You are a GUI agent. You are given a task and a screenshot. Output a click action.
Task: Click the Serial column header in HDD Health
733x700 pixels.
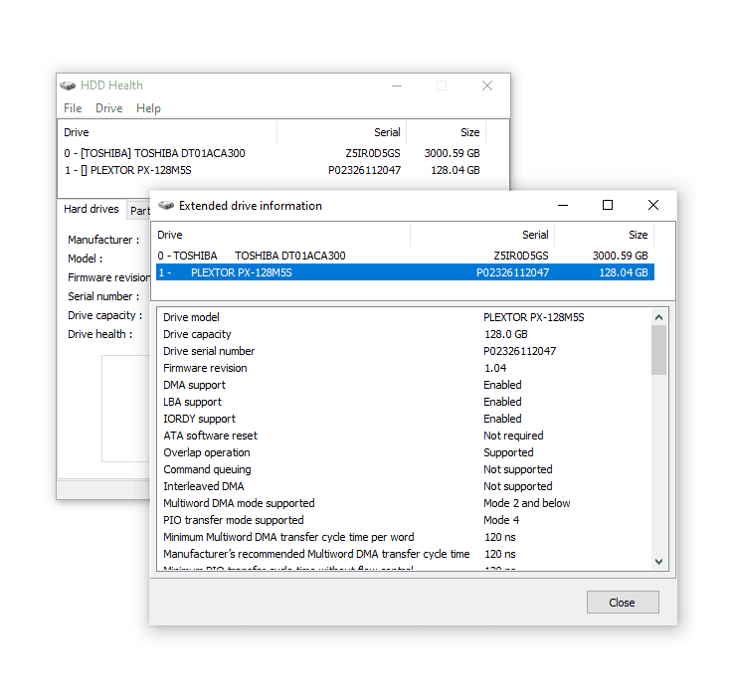tap(342, 132)
